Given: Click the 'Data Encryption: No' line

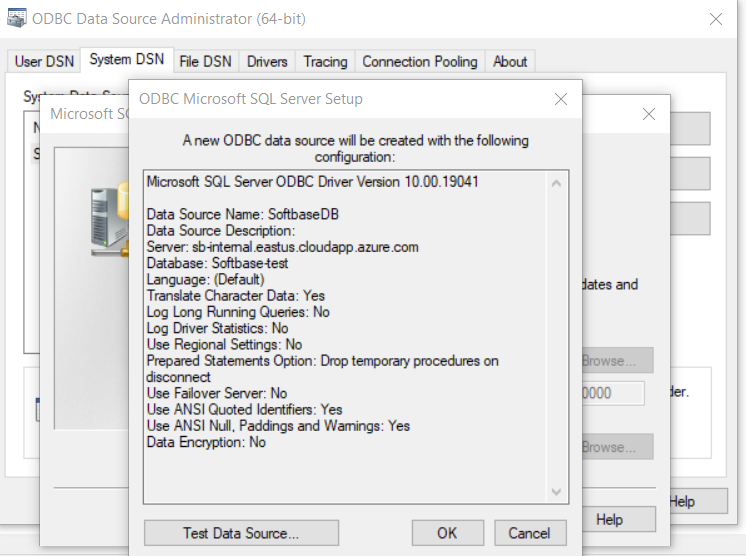Looking at the screenshot, I should [x=206, y=442].
